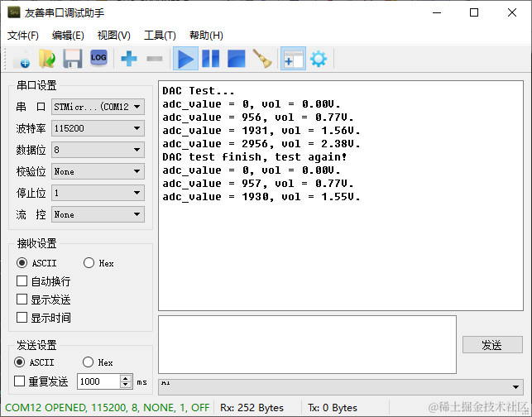Click the Tx: 0 Bytes counter

333,408
